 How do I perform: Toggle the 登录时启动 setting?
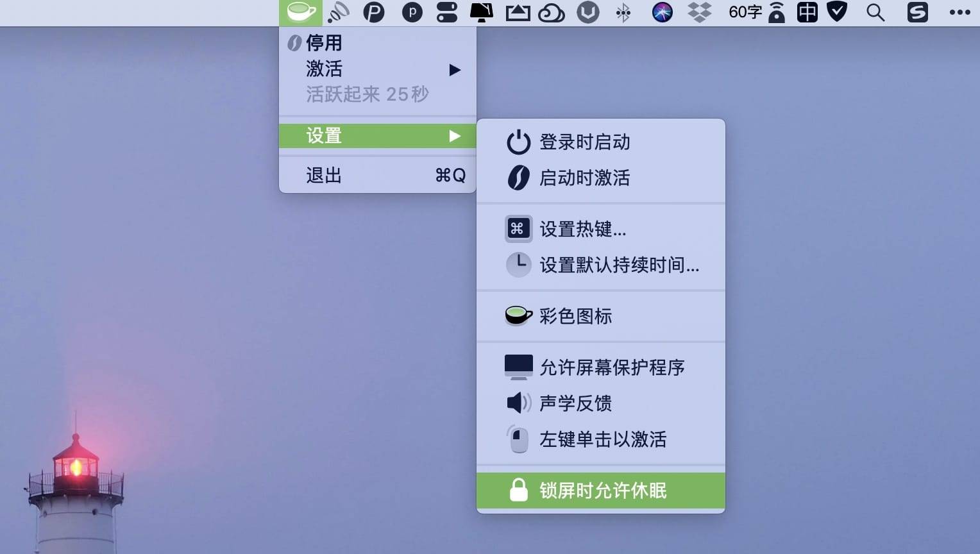click(x=584, y=142)
